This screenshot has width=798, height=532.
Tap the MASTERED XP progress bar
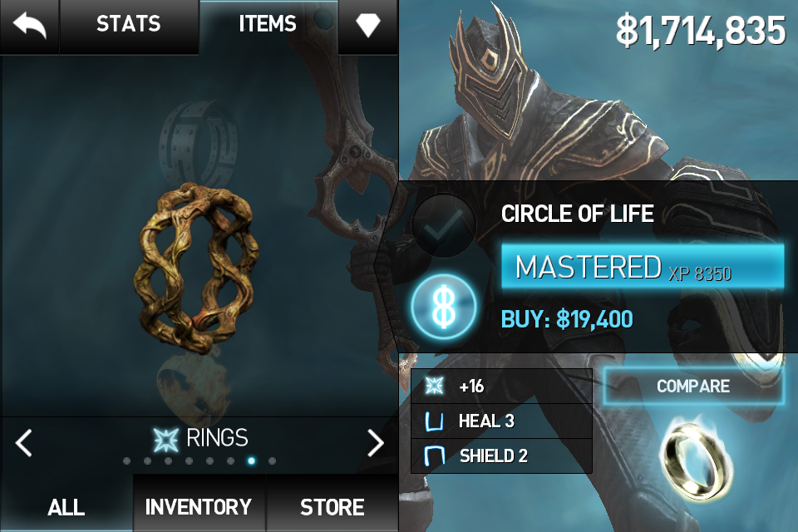(x=643, y=266)
